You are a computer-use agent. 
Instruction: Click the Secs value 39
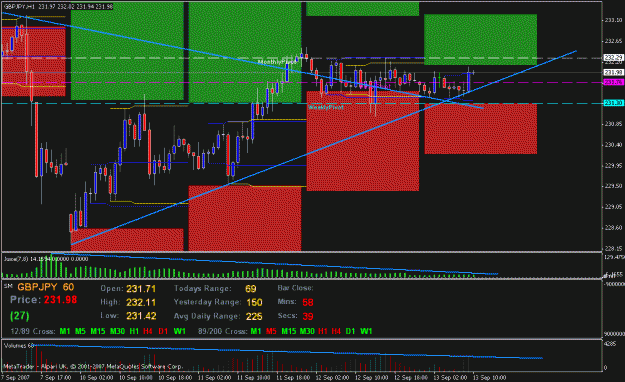coord(308,316)
